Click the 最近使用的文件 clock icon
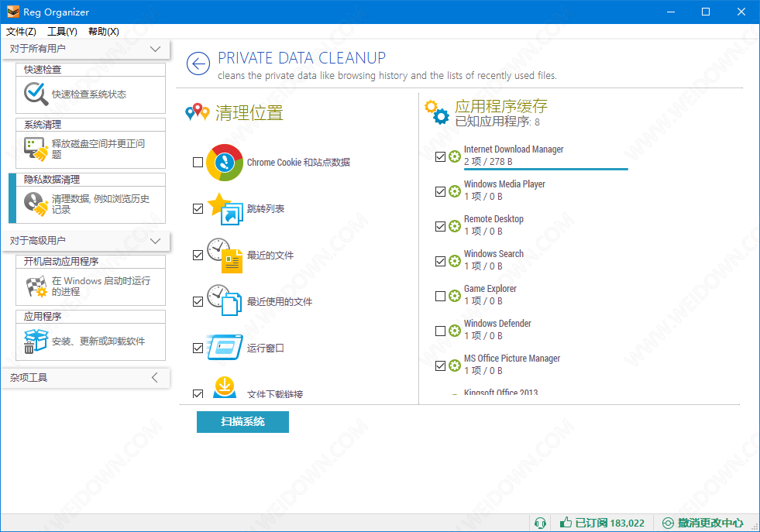 tap(225, 300)
